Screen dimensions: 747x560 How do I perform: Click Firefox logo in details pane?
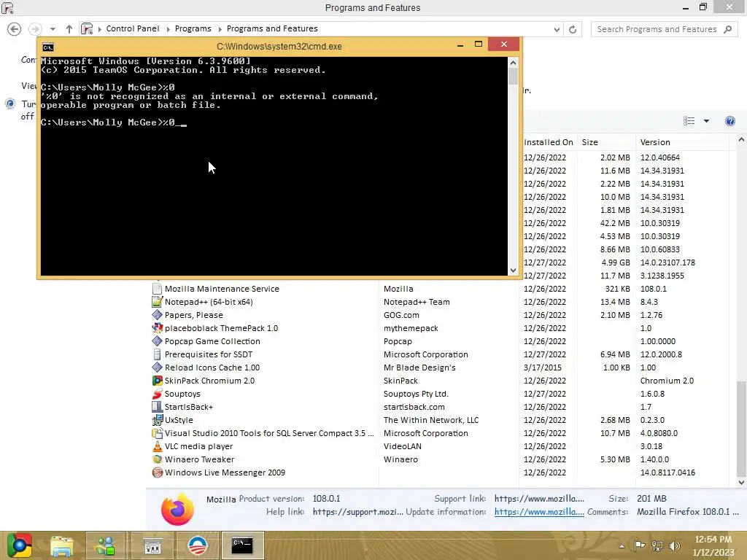(x=178, y=509)
